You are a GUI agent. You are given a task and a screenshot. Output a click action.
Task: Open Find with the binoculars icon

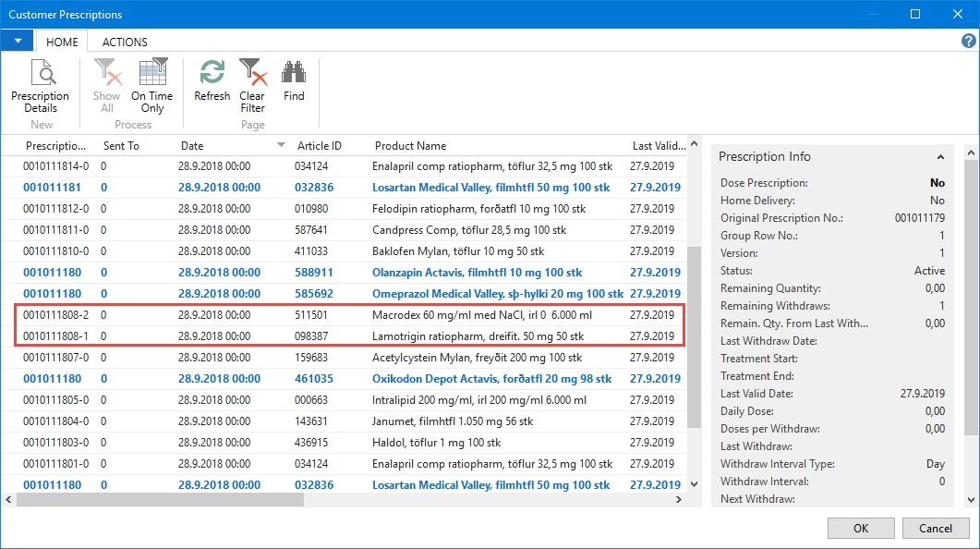(294, 81)
